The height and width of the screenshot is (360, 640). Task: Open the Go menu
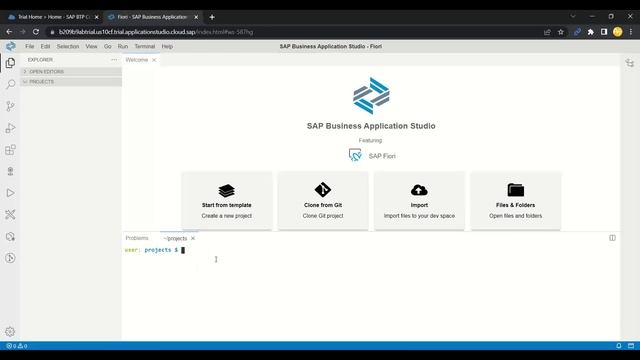108,47
